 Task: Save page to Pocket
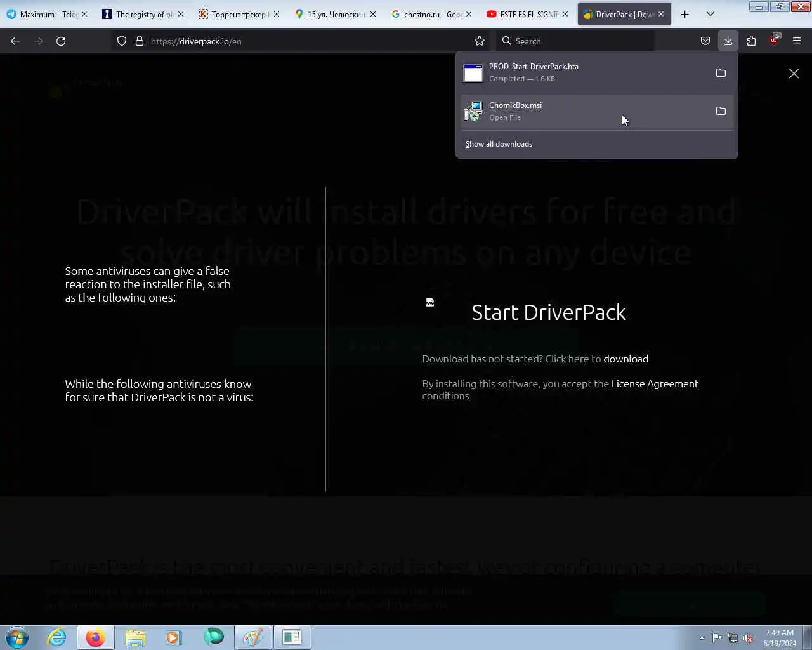coord(705,41)
